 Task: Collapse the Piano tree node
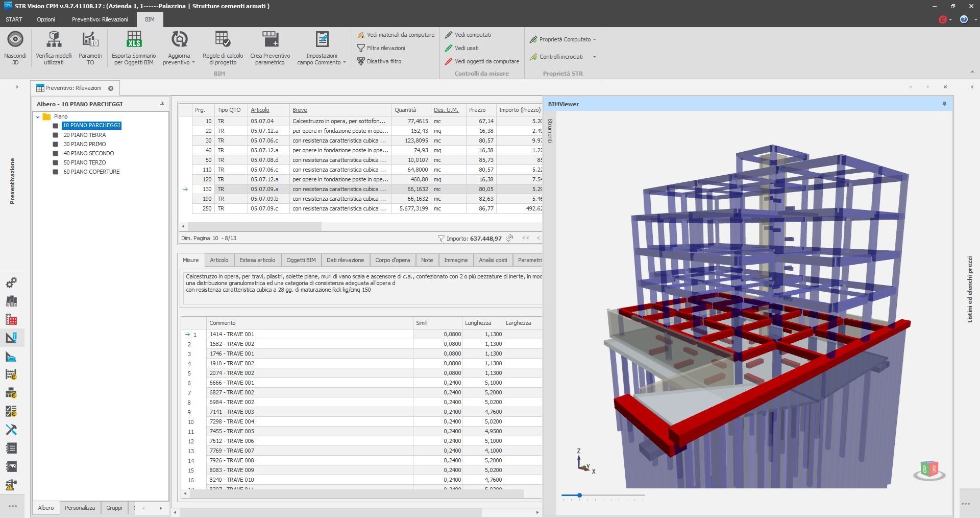click(x=37, y=116)
